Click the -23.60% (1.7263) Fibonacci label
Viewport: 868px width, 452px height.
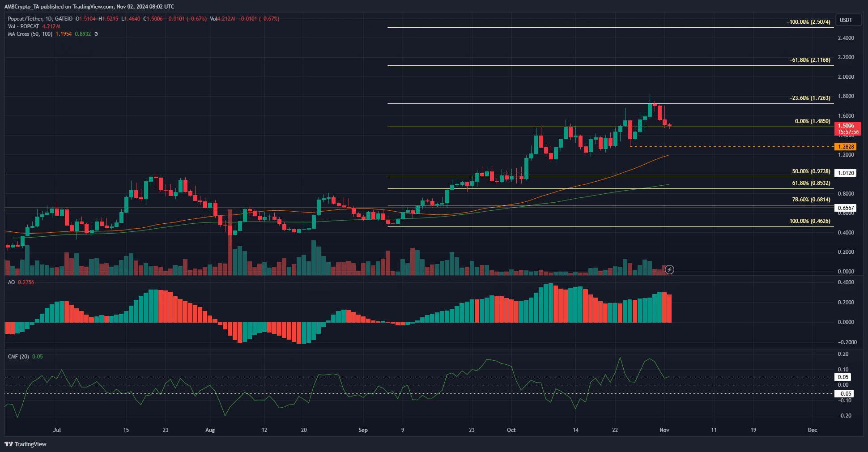[810, 98]
